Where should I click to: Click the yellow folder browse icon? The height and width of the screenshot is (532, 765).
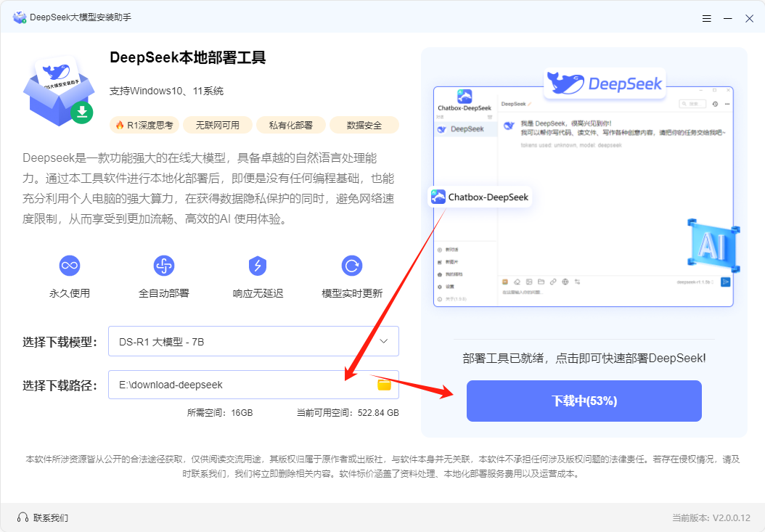click(x=384, y=385)
